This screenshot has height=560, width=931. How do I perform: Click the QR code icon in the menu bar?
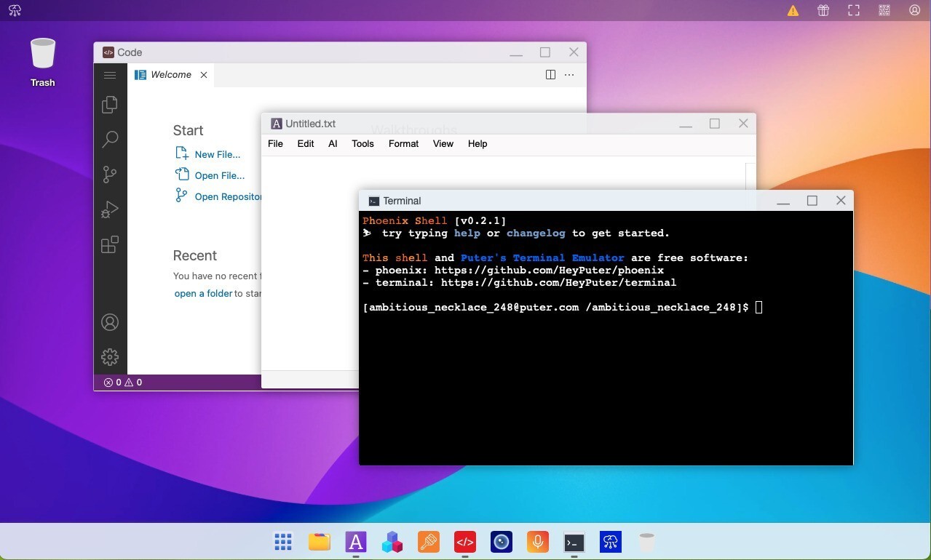[x=883, y=10]
